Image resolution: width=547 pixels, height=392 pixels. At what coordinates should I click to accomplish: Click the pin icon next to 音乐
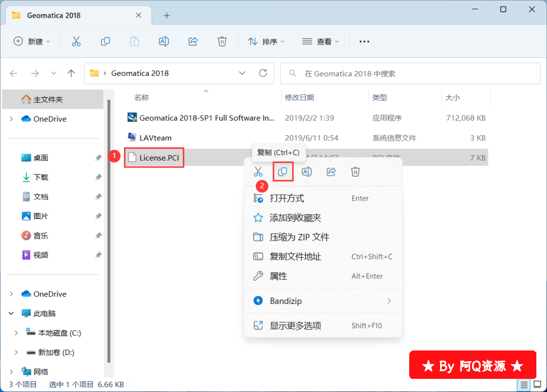click(98, 236)
